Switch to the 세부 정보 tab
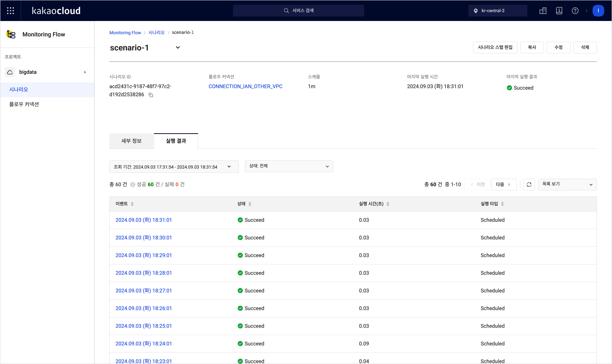Screen dimensions: 612x364 [x=131, y=141]
